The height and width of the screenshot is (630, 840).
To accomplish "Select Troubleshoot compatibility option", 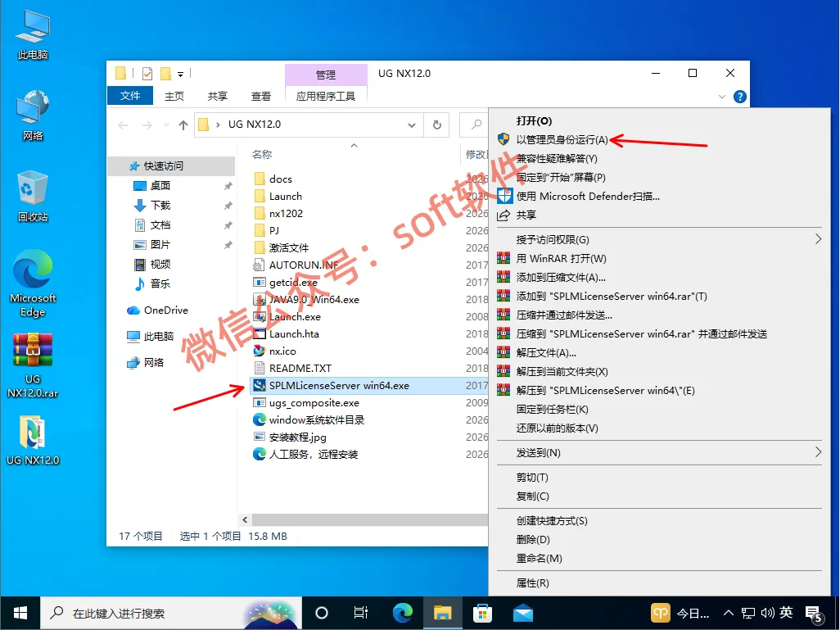I will tap(659, 159).
